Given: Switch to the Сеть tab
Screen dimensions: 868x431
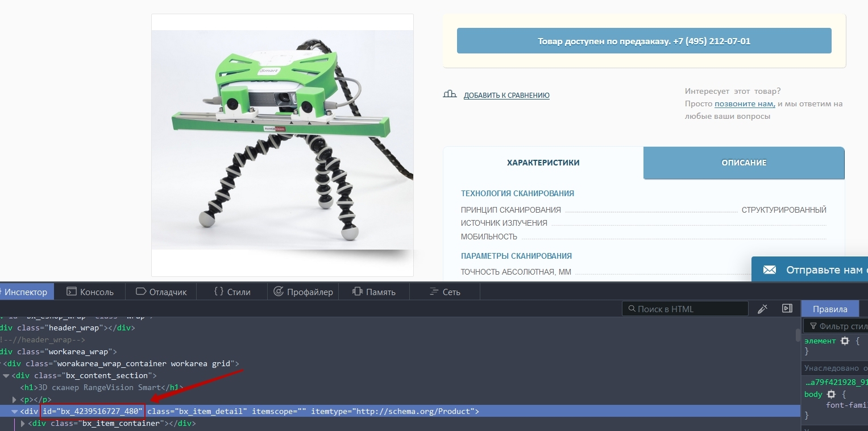Looking at the screenshot, I should (x=445, y=292).
